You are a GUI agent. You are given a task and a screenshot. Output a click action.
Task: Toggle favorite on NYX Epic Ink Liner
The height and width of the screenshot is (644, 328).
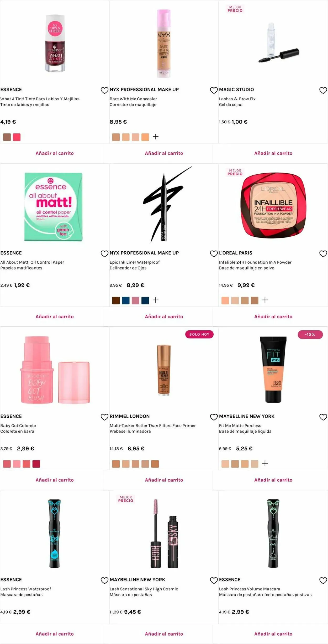coord(214,254)
